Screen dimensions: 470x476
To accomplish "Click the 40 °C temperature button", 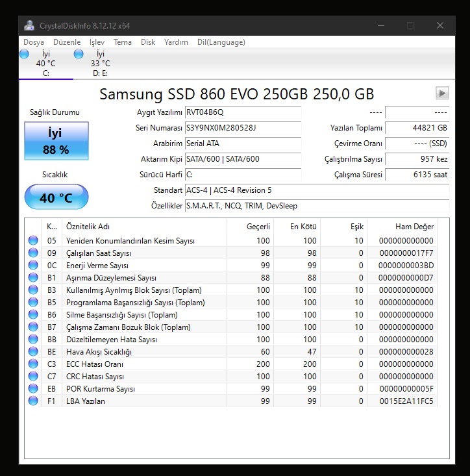I will click(56, 197).
